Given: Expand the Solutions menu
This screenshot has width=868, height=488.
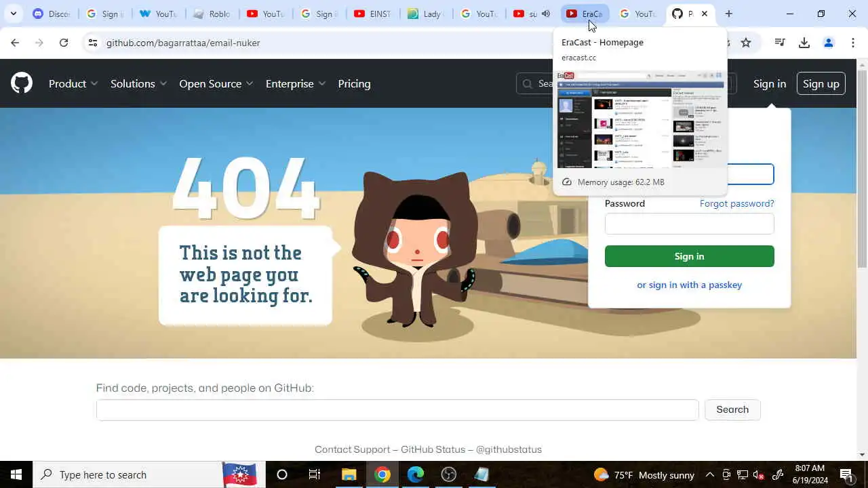Looking at the screenshot, I should 138,83.
